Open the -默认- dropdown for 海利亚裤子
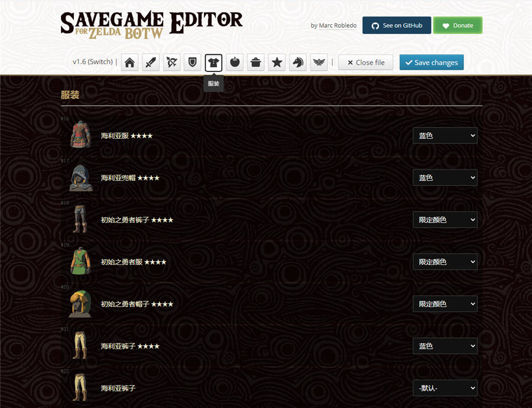This screenshot has width=532, height=408. click(445, 388)
